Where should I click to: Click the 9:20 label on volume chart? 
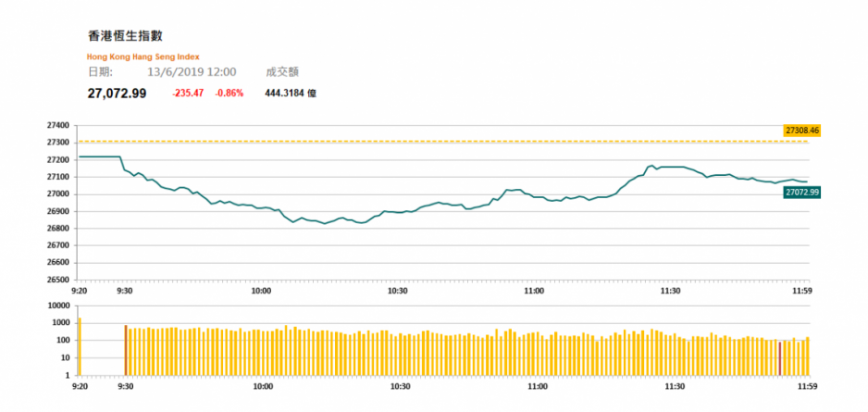[80, 386]
